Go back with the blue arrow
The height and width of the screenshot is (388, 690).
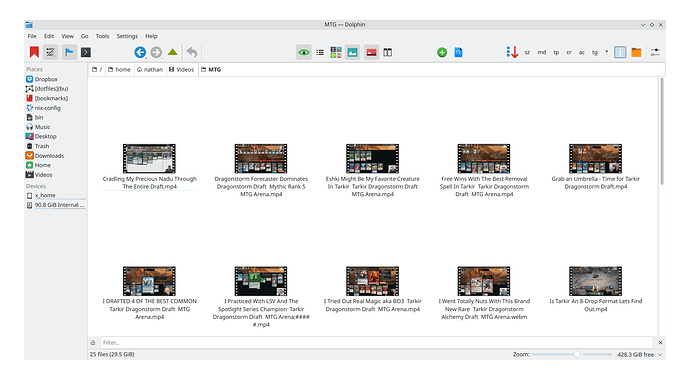[x=140, y=52]
